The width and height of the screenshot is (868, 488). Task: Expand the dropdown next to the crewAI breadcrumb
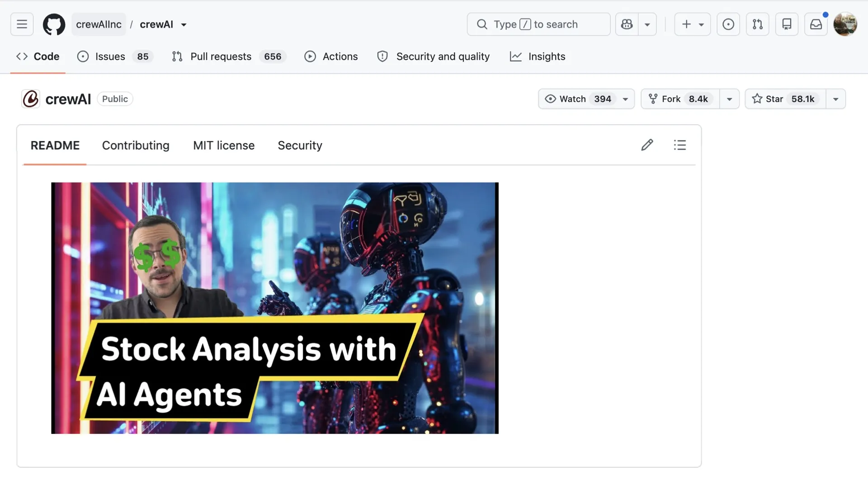click(x=184, y=25)
